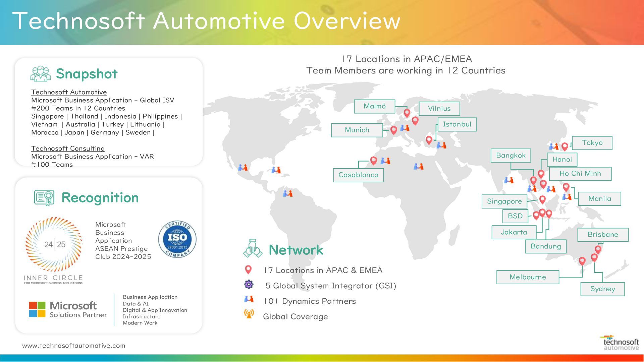
Task: Select the Ho Chi Minh location label
Action: pos(580,174)
